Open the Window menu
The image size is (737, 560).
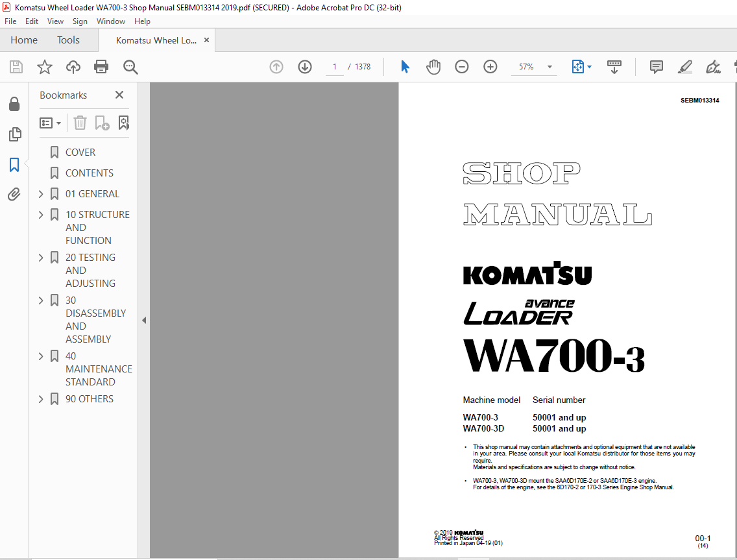(111, 21)
